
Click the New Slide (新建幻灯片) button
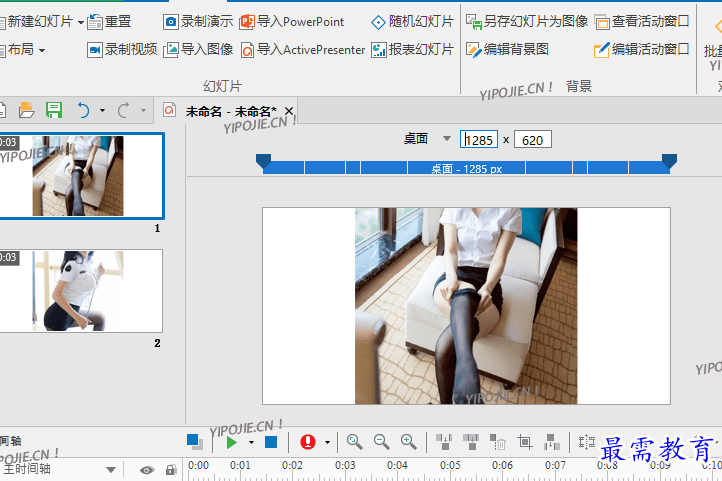37,22
